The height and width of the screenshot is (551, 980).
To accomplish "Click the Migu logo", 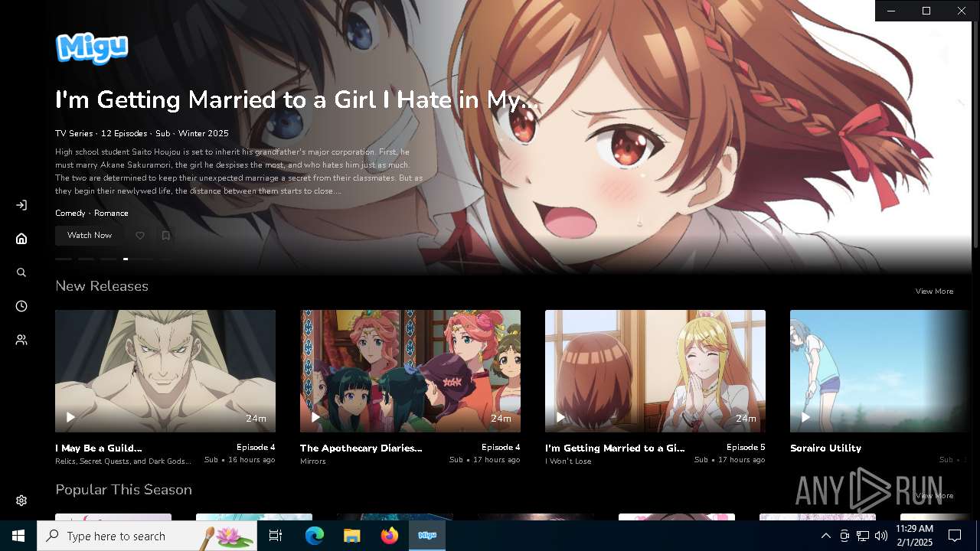I will (x=92, y=48).
